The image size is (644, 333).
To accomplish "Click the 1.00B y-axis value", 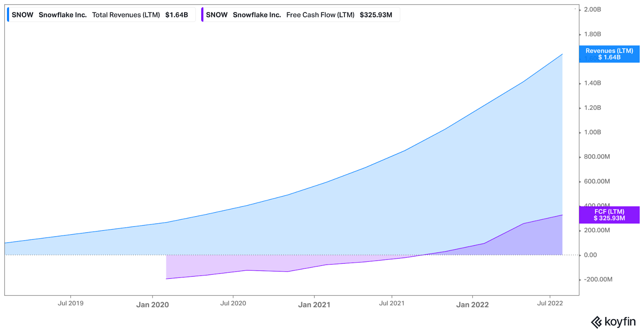I will [x=592, y=132].
